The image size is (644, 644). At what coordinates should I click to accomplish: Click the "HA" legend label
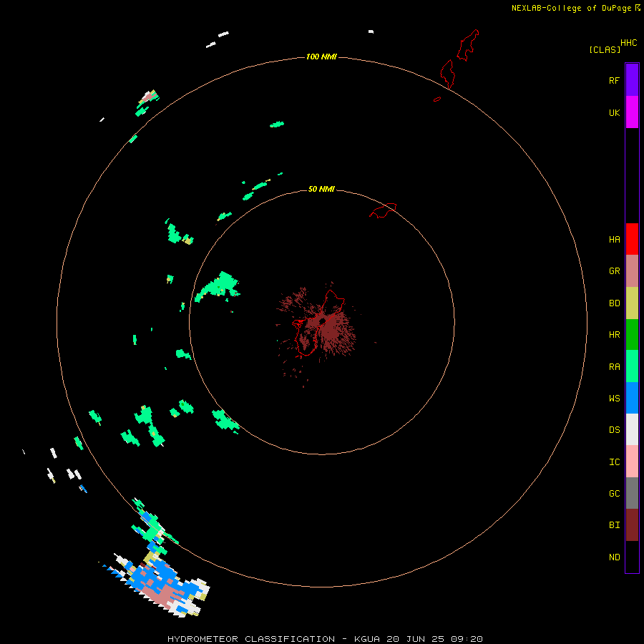click(x=614, y=240)
